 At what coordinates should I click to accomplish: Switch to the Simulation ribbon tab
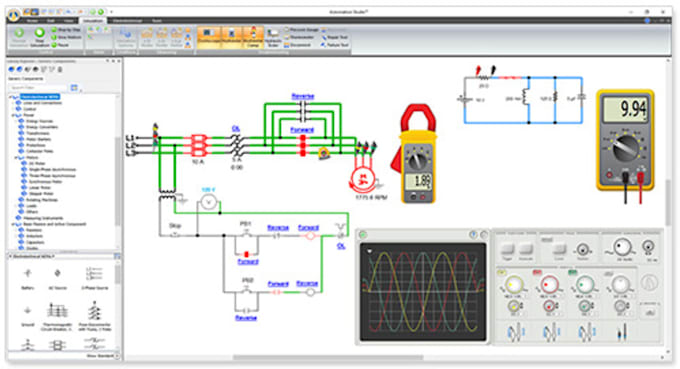[93, 21]
